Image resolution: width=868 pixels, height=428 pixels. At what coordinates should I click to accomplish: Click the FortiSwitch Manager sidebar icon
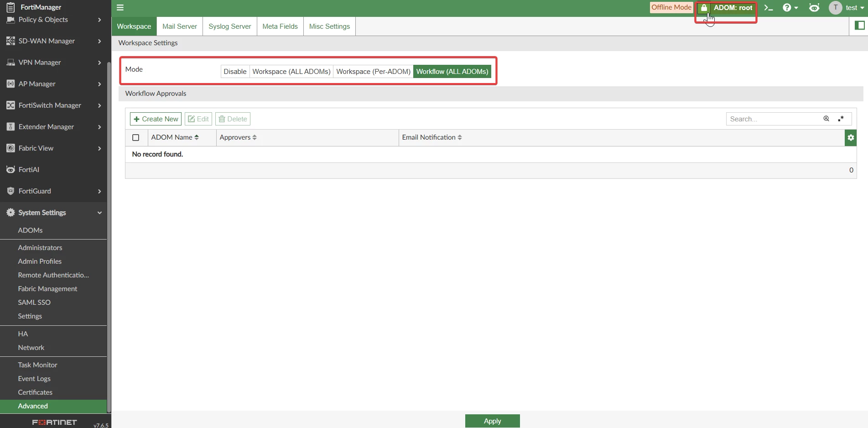tap(10, 105)
